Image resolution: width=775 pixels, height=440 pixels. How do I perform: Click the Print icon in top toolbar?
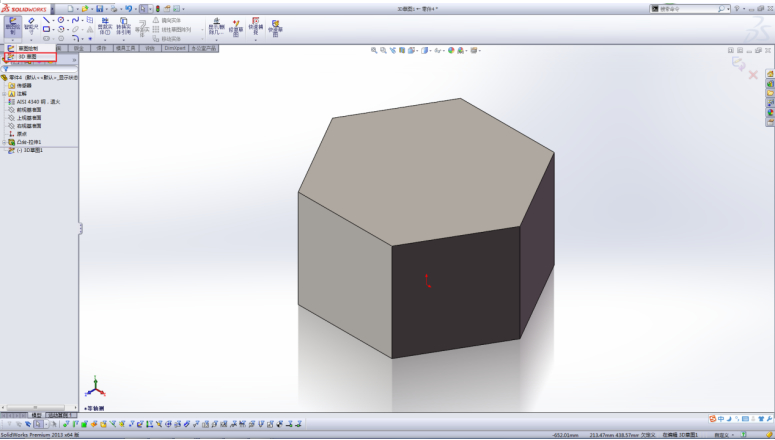tap(114, 9)
